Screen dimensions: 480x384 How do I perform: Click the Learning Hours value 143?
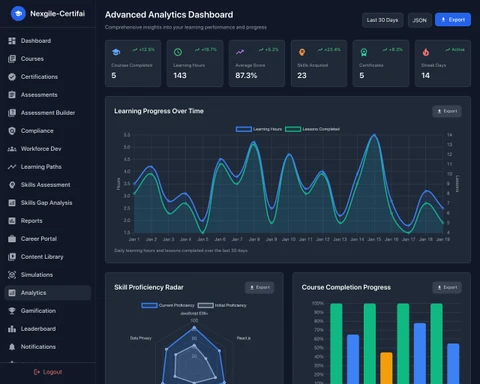pos(180,76)
